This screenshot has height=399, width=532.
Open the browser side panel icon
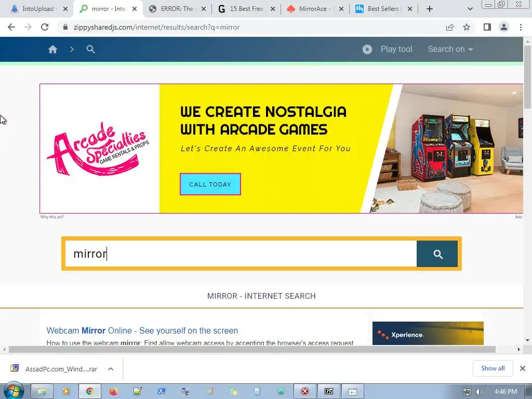click(487, 27)
